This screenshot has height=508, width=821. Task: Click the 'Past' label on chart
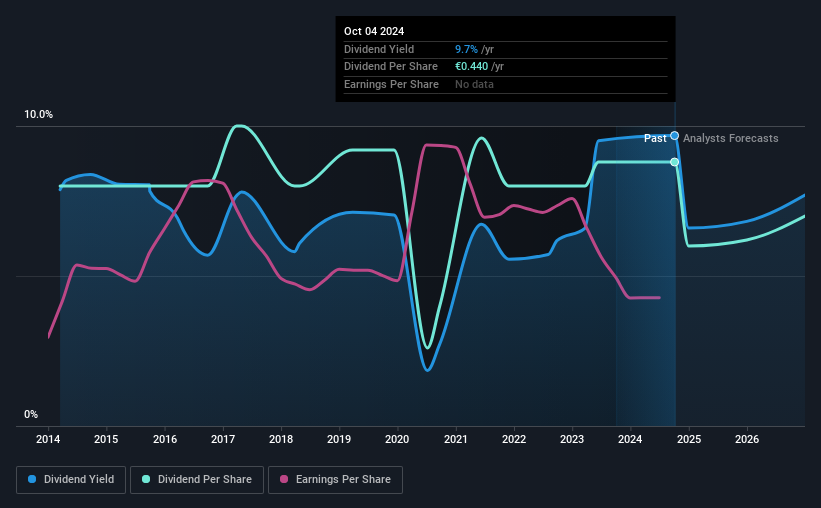click(655, 138)
